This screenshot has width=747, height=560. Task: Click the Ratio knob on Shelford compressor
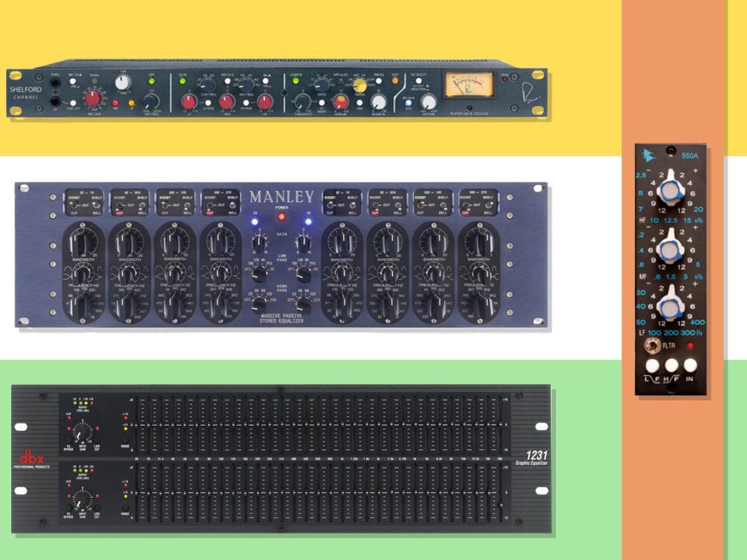tap(322, 85)
